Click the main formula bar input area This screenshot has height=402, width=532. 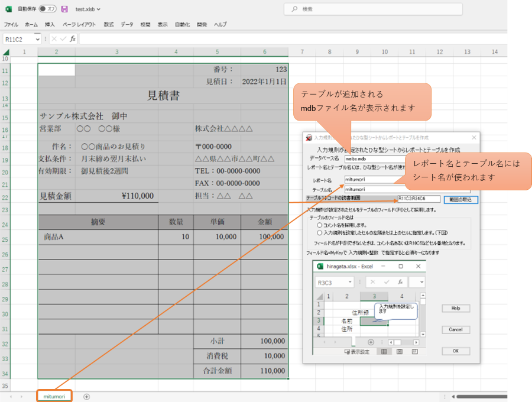coord(293,39)
